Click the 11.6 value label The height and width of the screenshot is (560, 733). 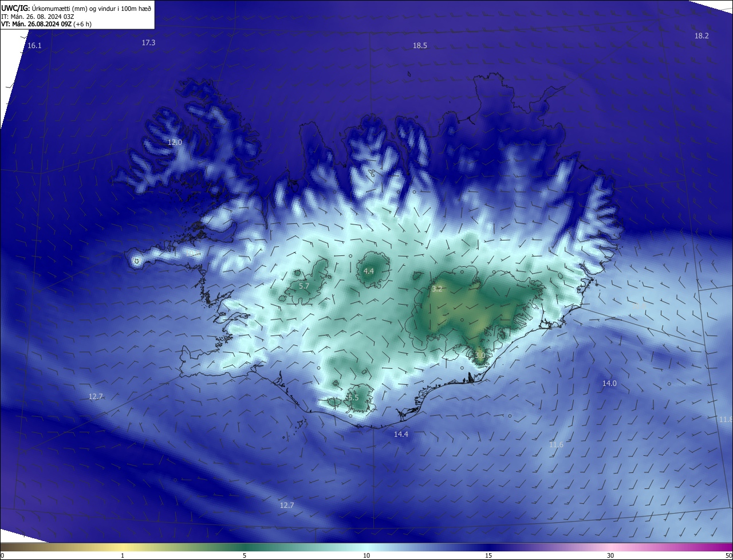tap(556, 445)
